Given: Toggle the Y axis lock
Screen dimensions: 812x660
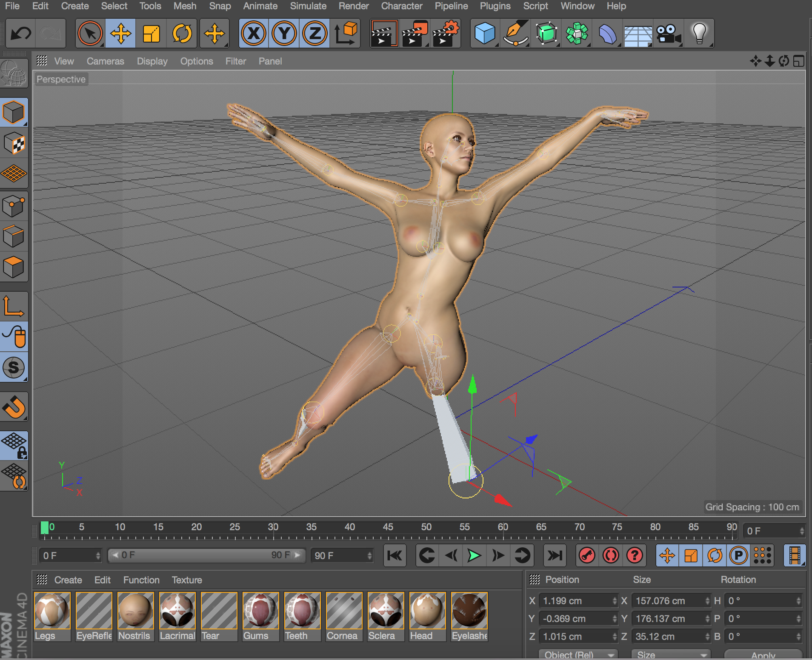Looking at the screenshot, I should 284,33.
